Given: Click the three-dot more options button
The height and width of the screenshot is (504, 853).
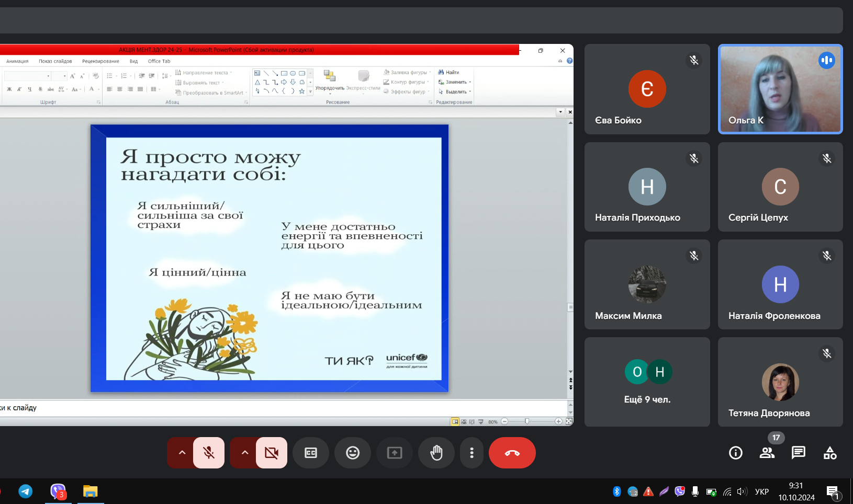Looking at the screenshot, I should 472,453.
